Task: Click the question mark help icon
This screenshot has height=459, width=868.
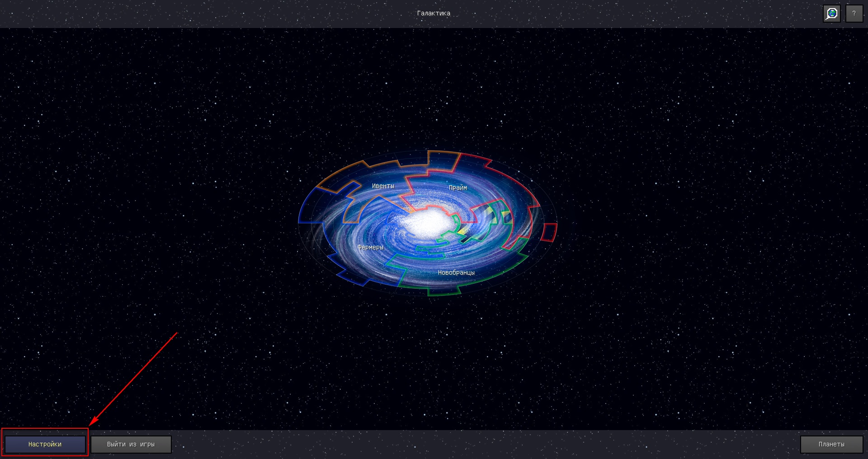Action: [x=854, y=14]
